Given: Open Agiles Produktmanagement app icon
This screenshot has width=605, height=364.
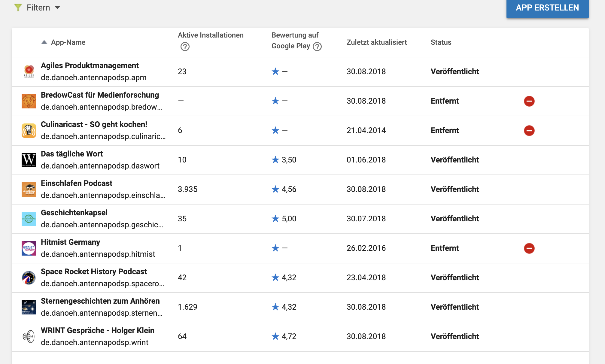Looking at the screenshot, I should click(29, 71).
